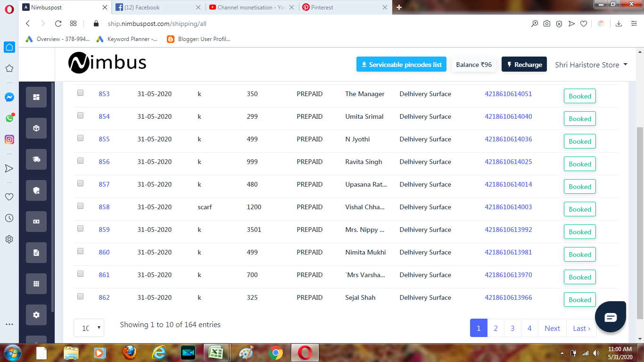Tick checkbox for order 862
The height and width of the screenshot is (362, 644).
tap(80, 296)
